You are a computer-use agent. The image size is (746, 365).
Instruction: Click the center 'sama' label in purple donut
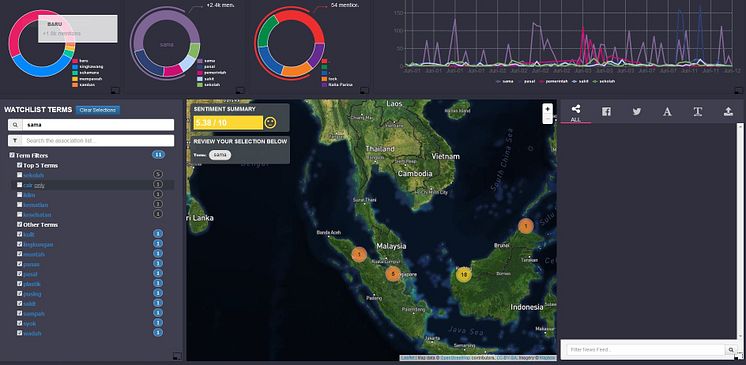(167, 44)
